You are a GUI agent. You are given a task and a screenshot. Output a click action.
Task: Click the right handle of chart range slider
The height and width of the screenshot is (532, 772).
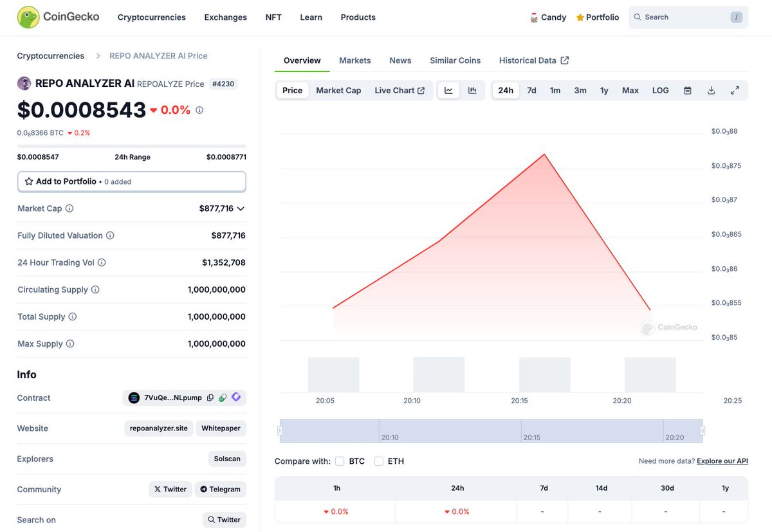pyautogui.click(x=703, y=430)
